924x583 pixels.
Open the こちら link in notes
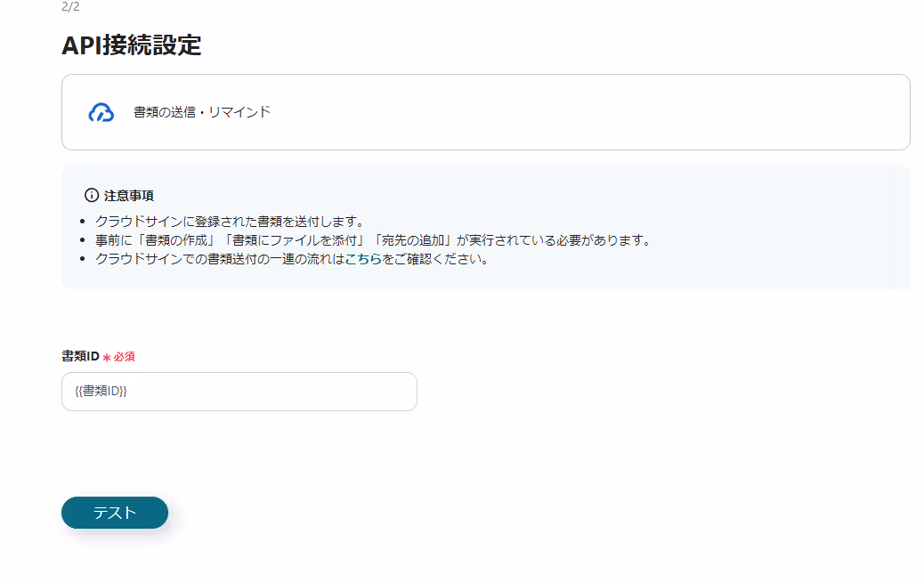tap(363, 259)
